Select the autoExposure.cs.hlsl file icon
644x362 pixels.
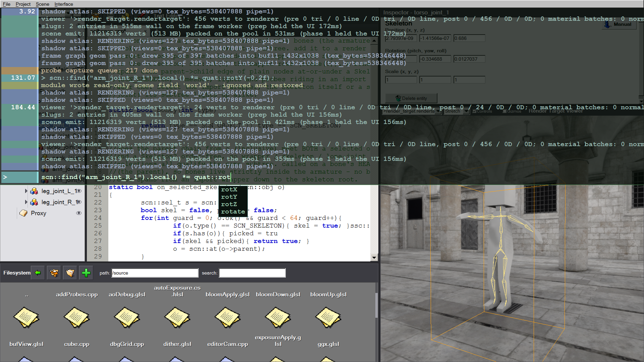pyautogui.click(x=177, y=317)
